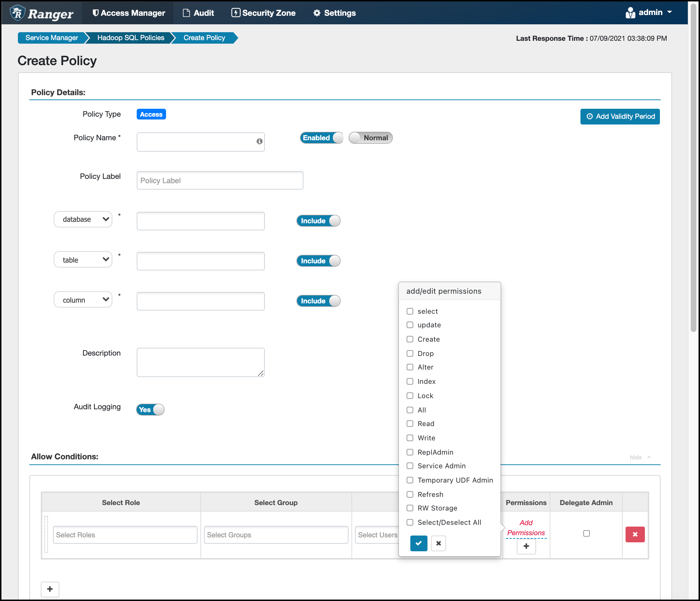Click the Ranger shield logo

click(x=17, y=13)
